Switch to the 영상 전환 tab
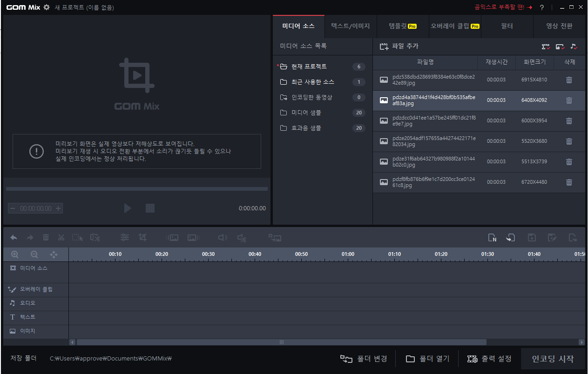588x374 pixels. (x=559, y=27)
